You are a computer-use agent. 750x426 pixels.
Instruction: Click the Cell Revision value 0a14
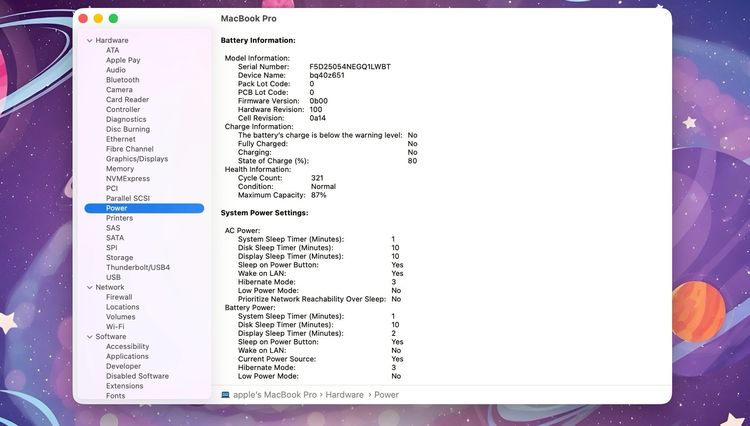(318, 118)
